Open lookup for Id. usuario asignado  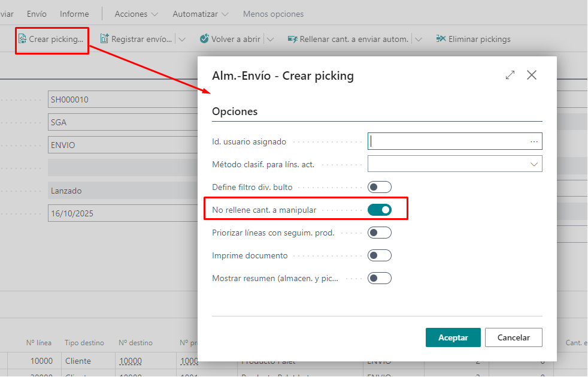click(x=534, y=141)
